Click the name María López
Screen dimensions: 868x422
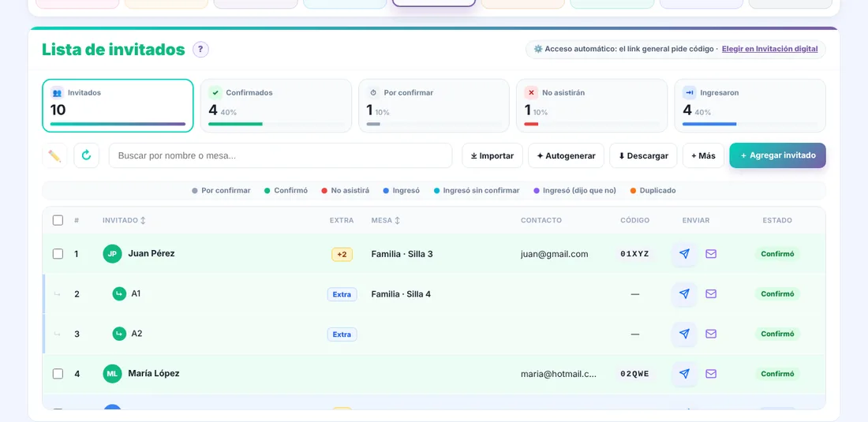153,373
